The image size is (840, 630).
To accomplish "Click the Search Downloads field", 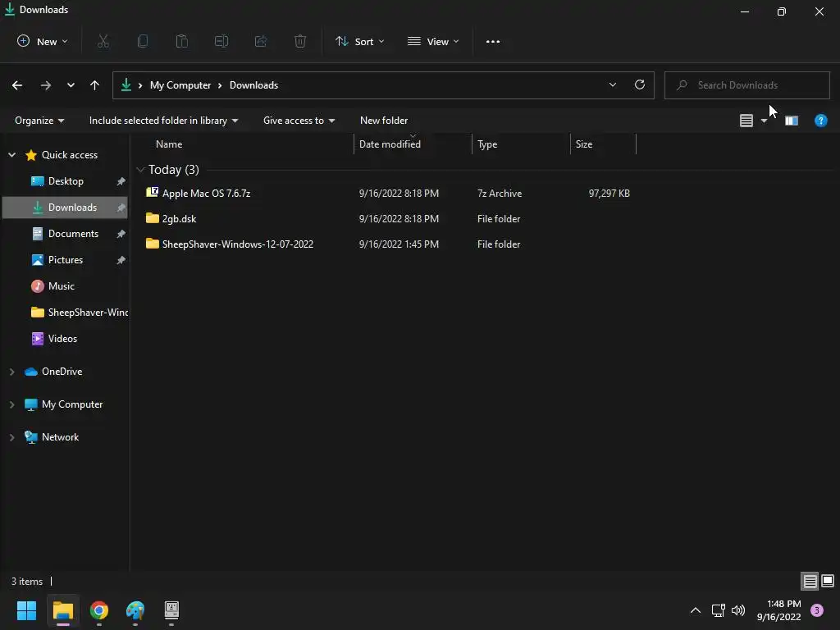I will [746, 85].
